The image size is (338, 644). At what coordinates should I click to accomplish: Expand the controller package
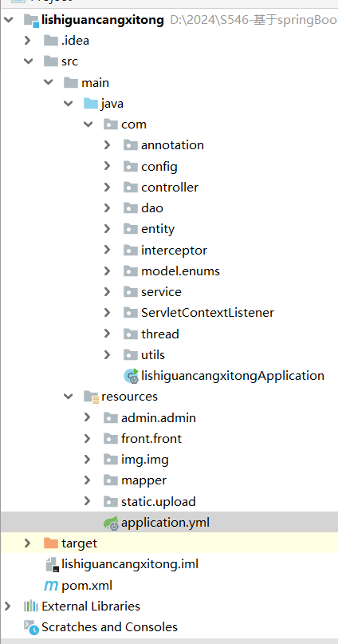(107, 188)
